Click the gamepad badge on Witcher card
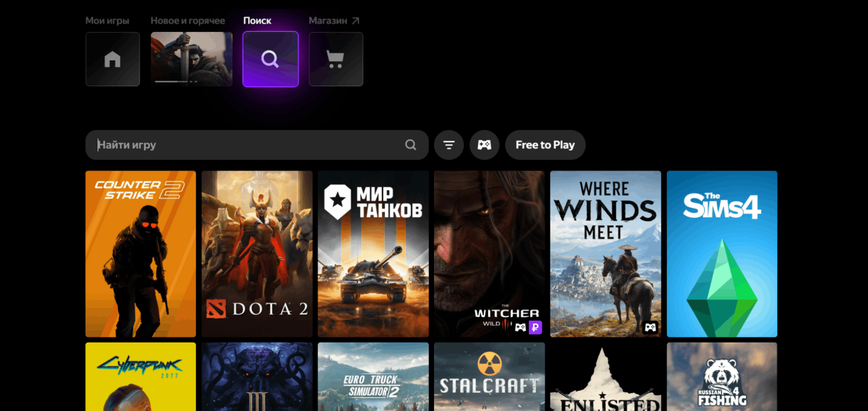 click(x=520, y=327)
